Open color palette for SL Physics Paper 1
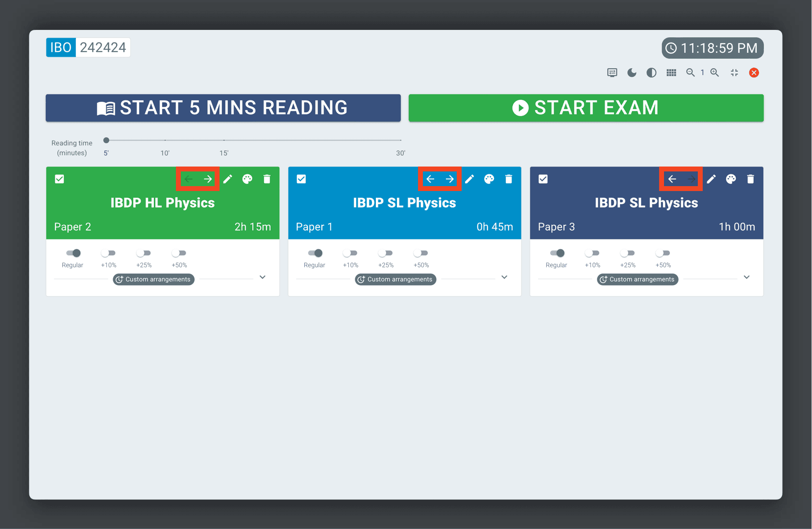This screenshot has height=529, width=812. pyautogui.click(x=489, y=179)
